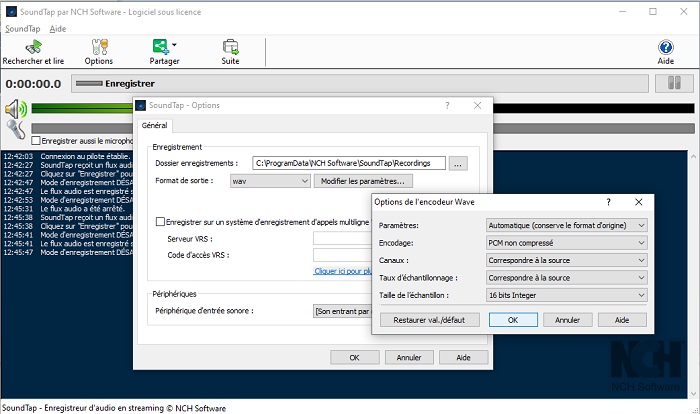Open the Taille de l'échantillon dropdown
This screenshot has height=414, width=700.
click(567, 295)
